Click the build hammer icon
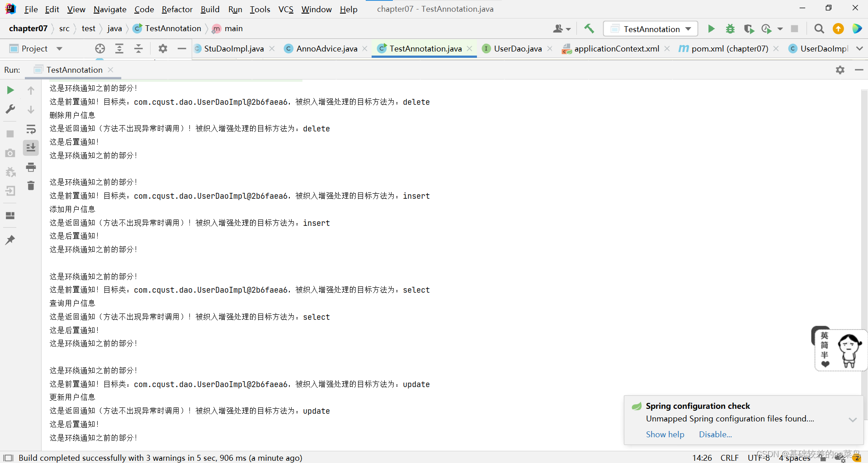Image resolution: width=868 pixels, height=463 pixels. [589, 28]
